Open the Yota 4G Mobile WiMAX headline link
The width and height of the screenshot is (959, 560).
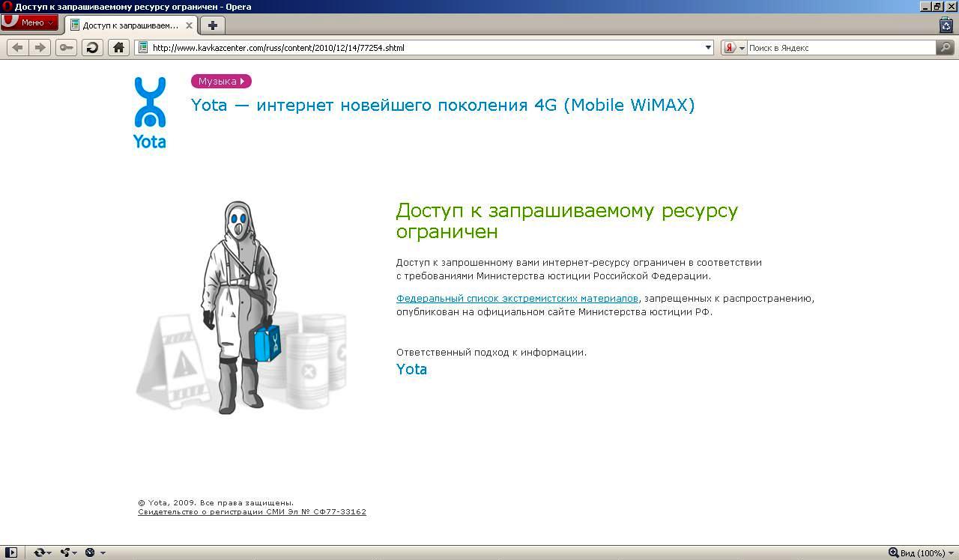tap(443, 105)
